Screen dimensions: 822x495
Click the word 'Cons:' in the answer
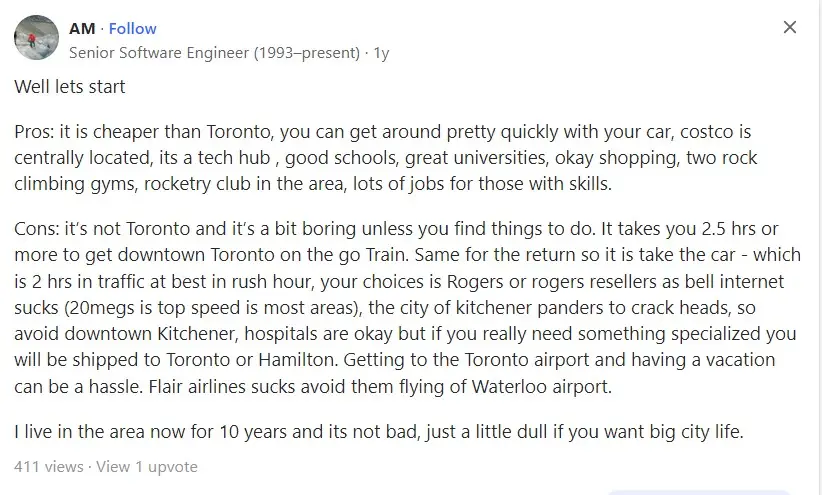[x=37, y=229]
